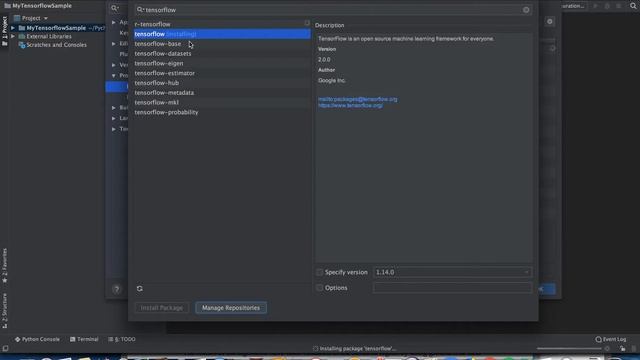Select the tensorflow-eigen package
The height and width of the screenshot is (360, 640).
(x=222, y=63)
